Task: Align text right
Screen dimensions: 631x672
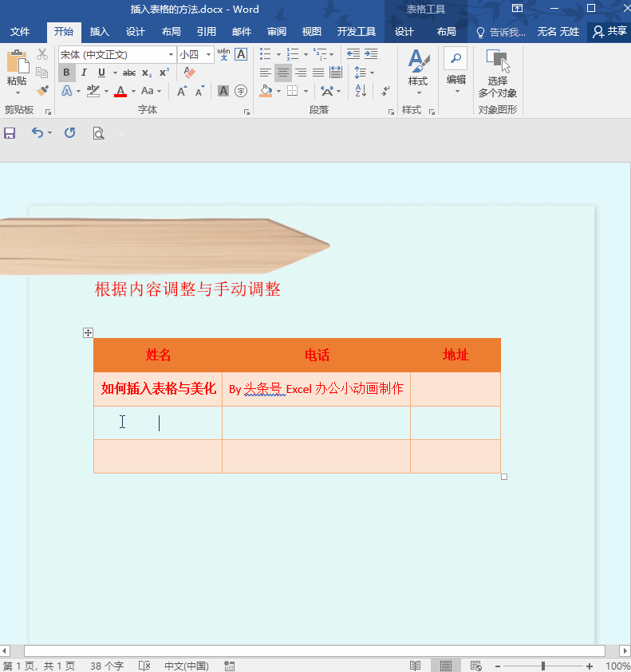Action: (x=301, y=73)
